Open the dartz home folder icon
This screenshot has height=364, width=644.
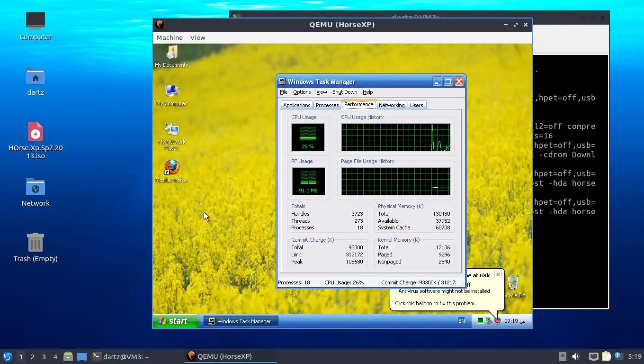tap(36, 81)
